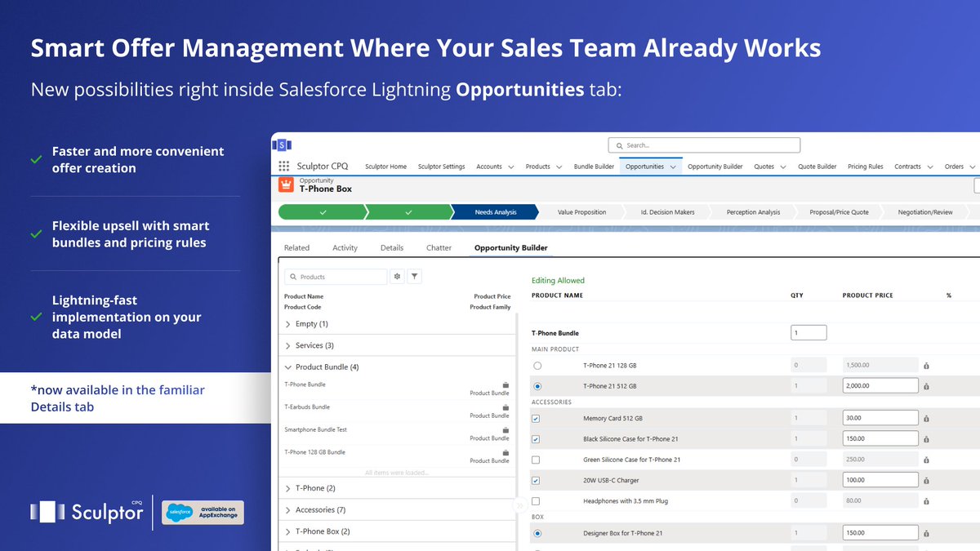Expand the T-Phone (2) product group
The height and width of the screenshot is (551, 980).
(288, 488)
